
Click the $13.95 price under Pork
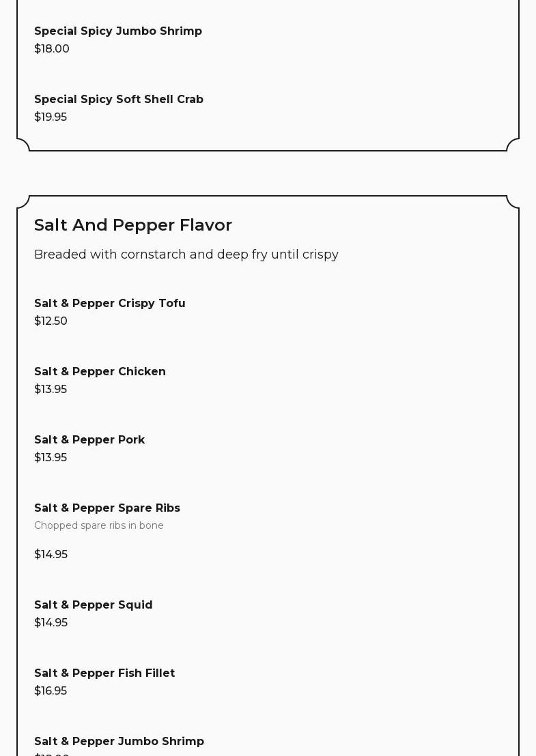51,458
